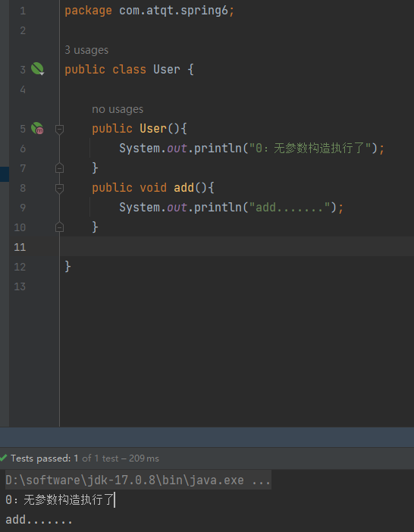Open the "no usages" hint above the constructor
Image resolution: width=414 pixels, height=532 pixels.
[x=118, y=109]
